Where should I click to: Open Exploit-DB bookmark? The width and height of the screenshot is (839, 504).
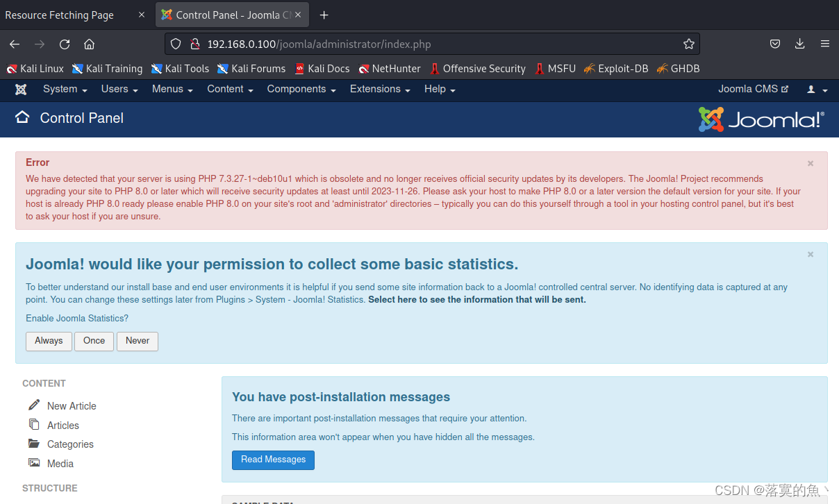coord(616,69)
